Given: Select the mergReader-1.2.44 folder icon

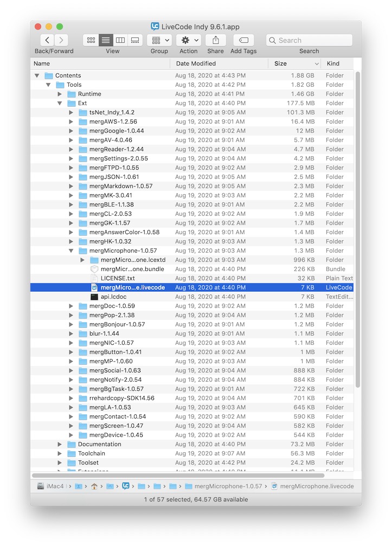Looking at the screenshot, I should click(x=83, y=149).
